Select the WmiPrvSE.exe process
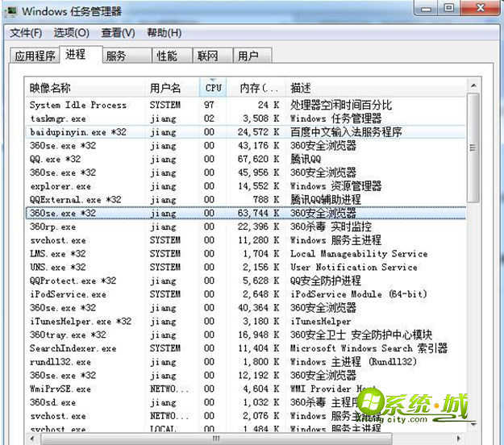Viewport: 504px width, 445px height. point(246,389)
